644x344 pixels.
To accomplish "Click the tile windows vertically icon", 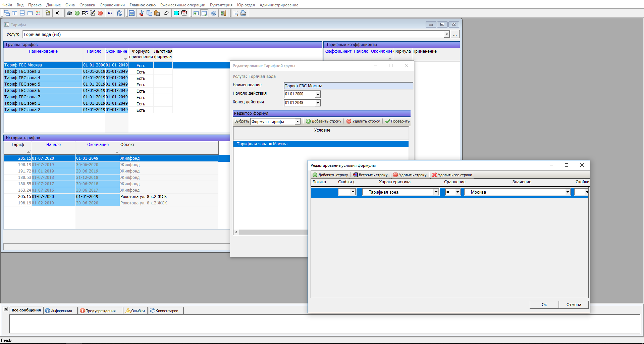I will click(x=15, y=13).
